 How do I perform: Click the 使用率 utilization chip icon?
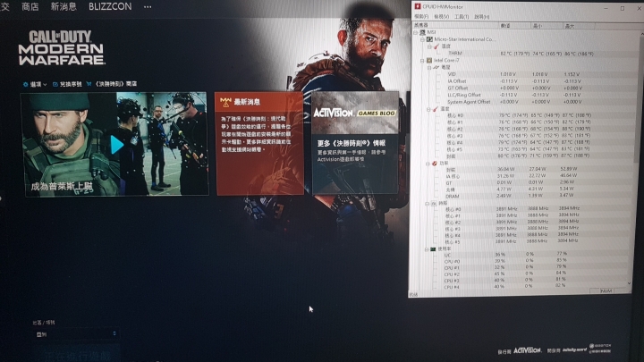[433, 248]
